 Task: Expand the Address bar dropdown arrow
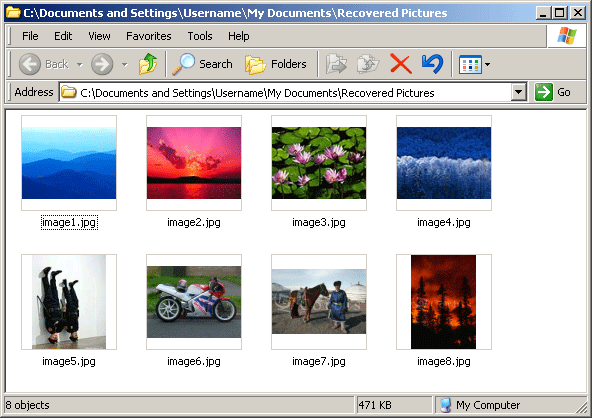(x=519, y=92)
